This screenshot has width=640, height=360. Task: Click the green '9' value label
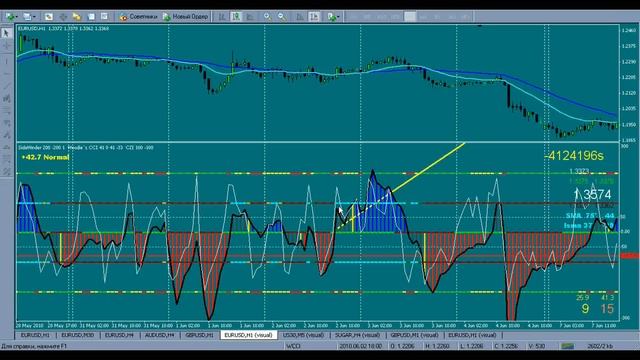tap(585, 309)
